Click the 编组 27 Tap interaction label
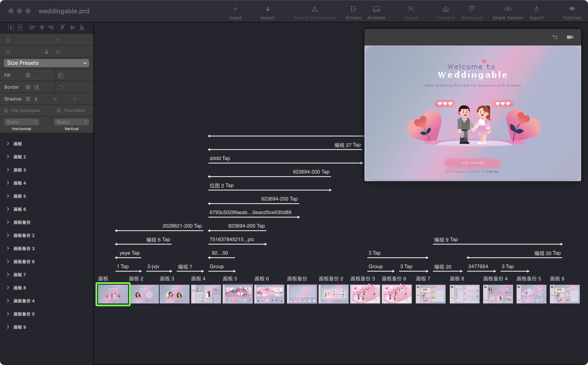The width and height of the screenshot is (588, 365). point(347,145)
